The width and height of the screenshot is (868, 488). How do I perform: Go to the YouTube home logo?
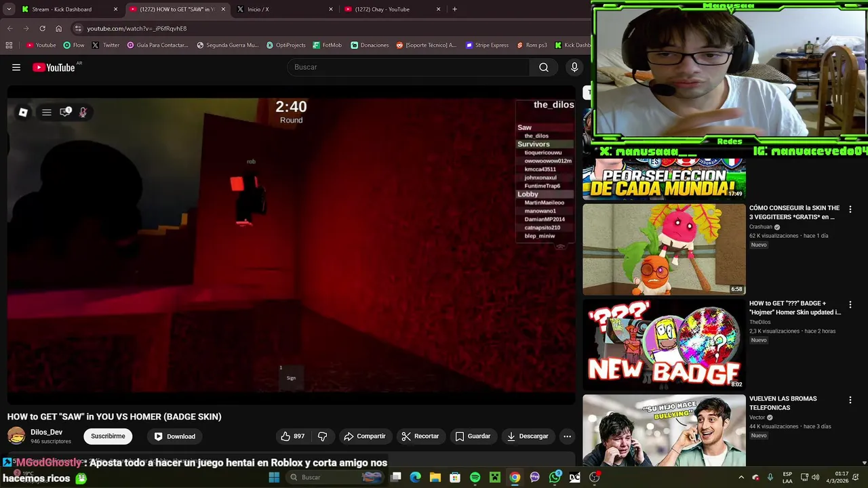pos(53,67)
